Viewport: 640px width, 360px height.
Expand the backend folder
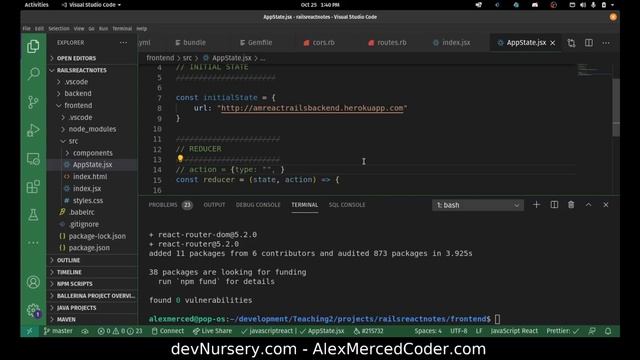point(78,93)
